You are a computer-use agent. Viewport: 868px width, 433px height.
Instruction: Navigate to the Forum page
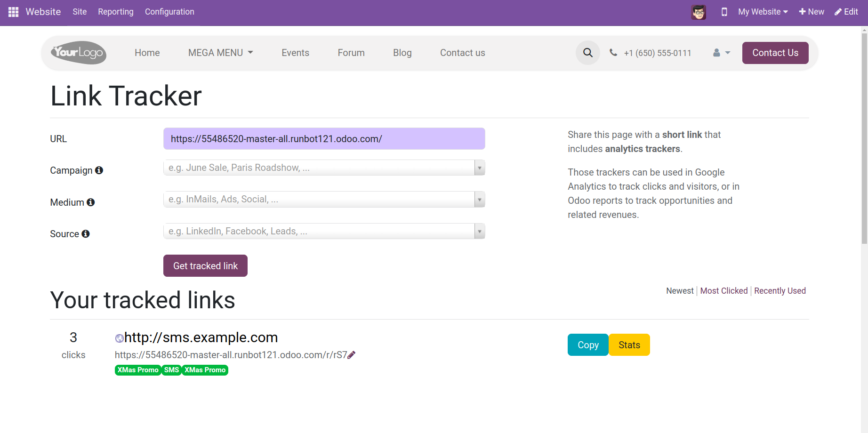point(351,53)
